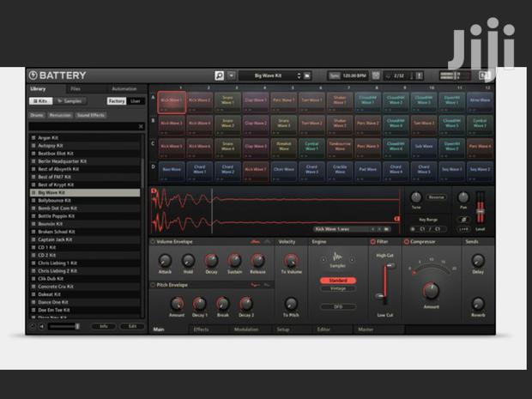
Task: Click the Tune knob
Action: click(416, 197)
